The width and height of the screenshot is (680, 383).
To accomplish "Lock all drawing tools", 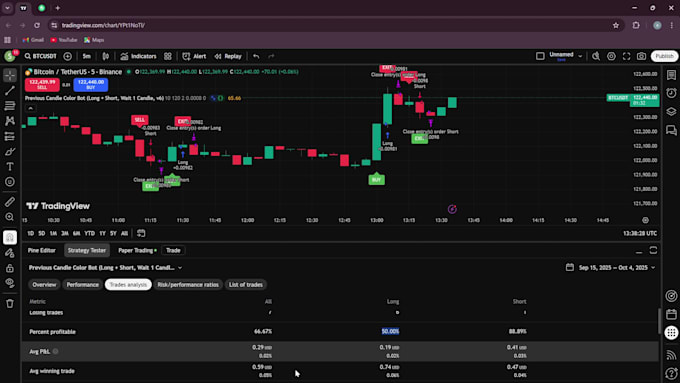I will 10,268.
